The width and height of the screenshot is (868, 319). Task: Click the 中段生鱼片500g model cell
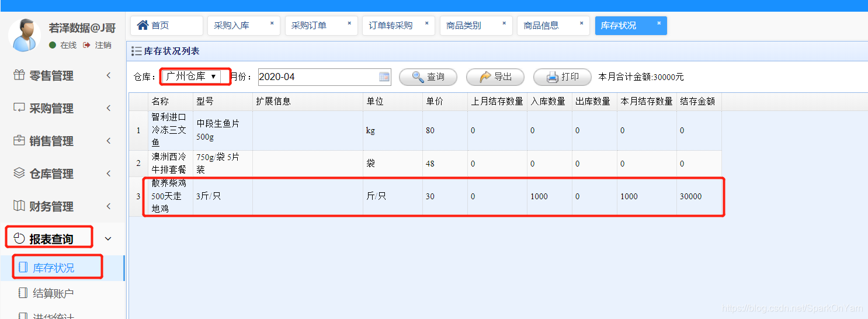(223, 130)
